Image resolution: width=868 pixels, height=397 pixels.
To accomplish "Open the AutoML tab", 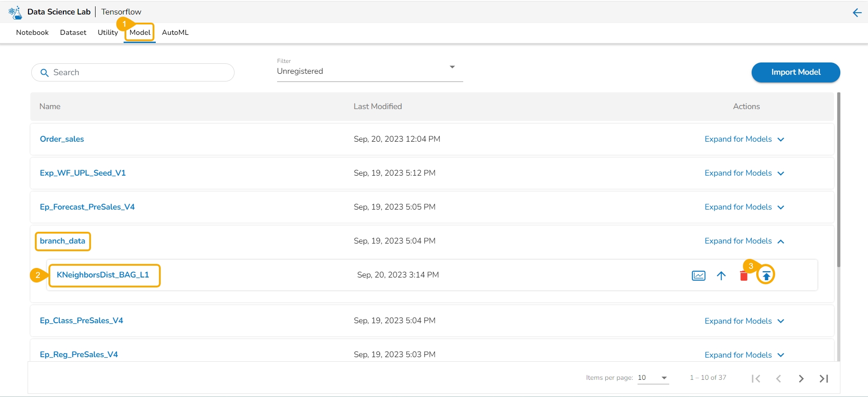I will pos(175,33).
